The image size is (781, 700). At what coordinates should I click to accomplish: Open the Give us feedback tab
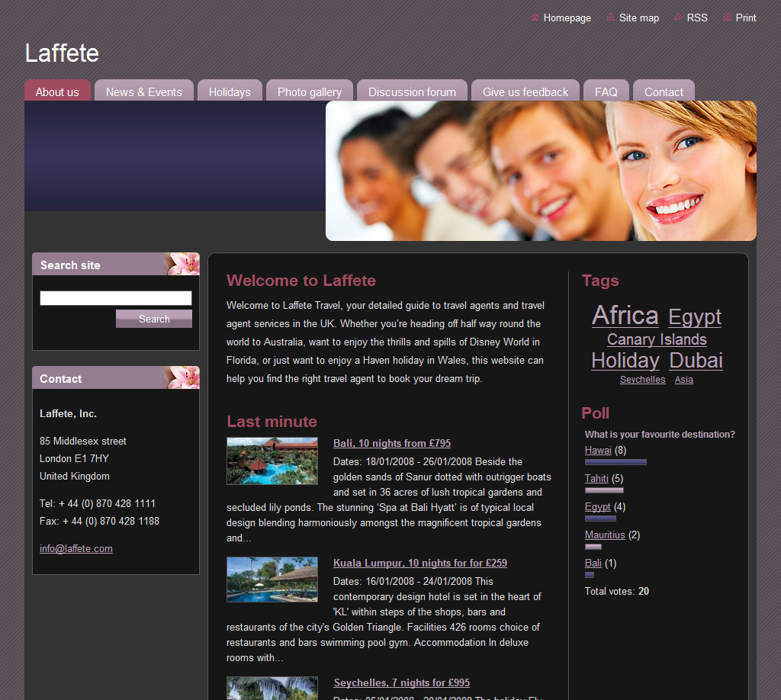coord(525,92)
